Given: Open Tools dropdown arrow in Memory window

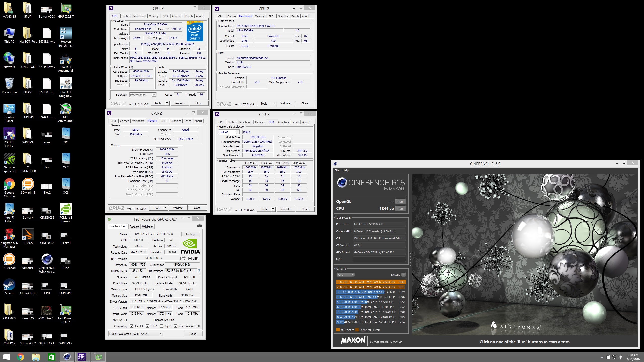Looking at the screenshot, I should tap(165, 208).
